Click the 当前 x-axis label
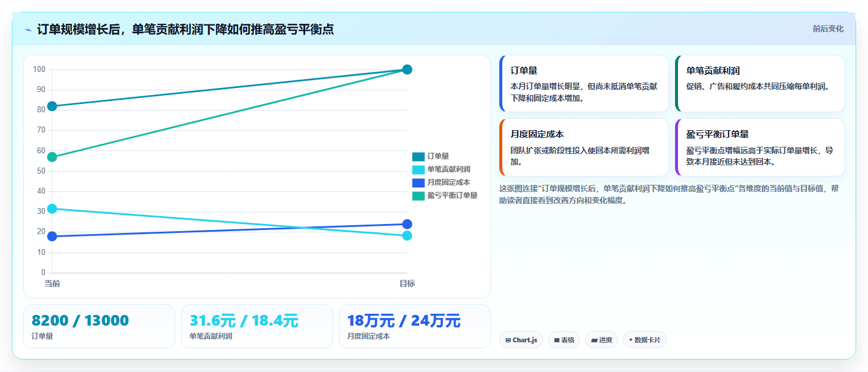The height and width of the screenshot is (372, 868). point(52,283)
